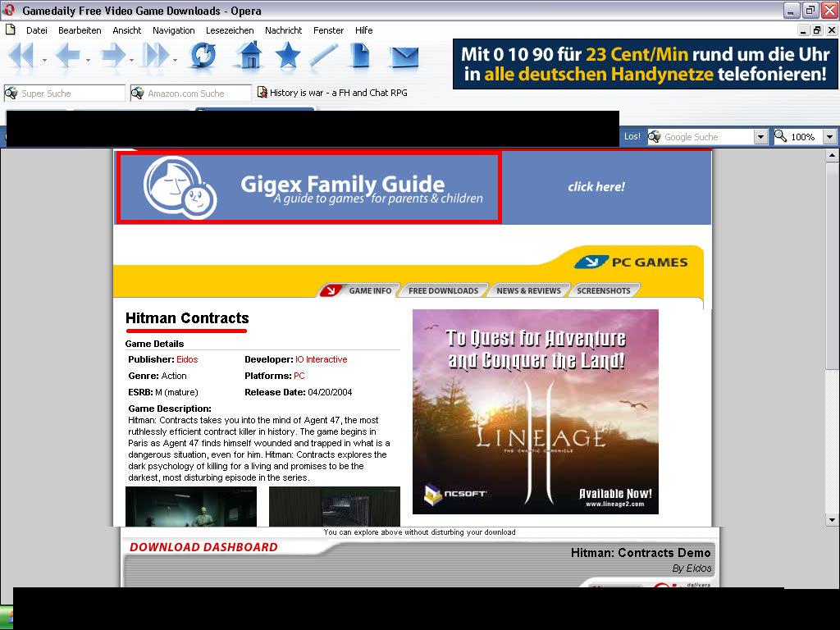Open the Google Suche dropdown arrow
Screen dimensions: 840x630
tap(760, 137)
